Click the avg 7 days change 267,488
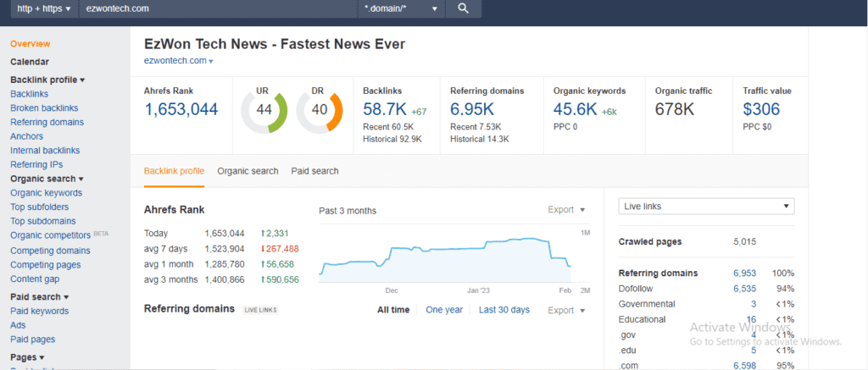 click(x=280, y=249)
